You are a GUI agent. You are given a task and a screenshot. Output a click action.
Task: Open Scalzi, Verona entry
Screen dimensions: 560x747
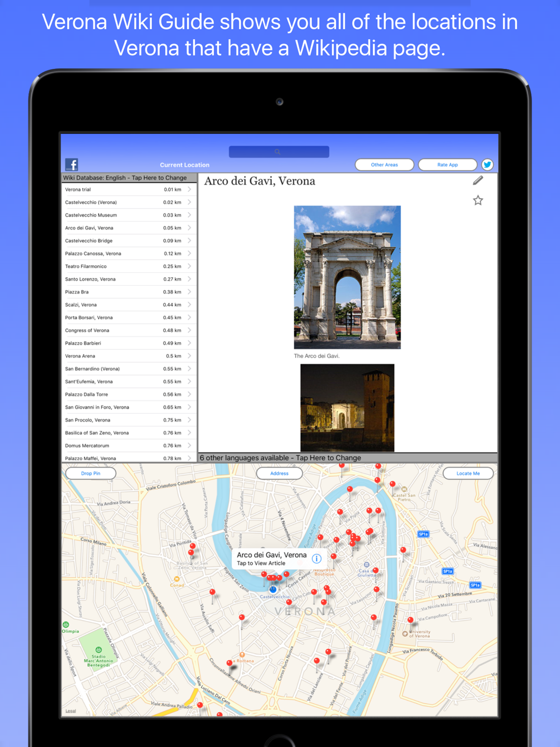click(x=129, y=305)
